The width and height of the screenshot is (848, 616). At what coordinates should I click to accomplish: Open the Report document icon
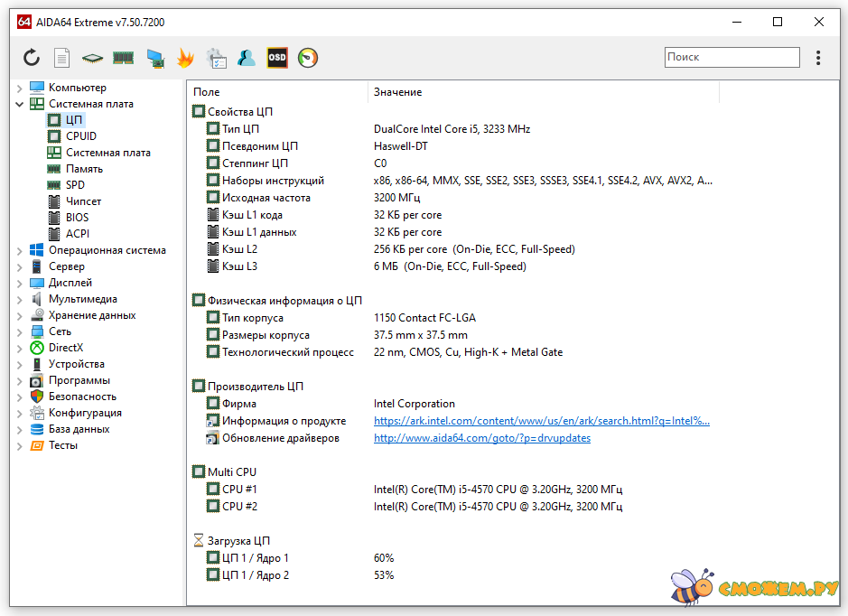pos(61,57)
